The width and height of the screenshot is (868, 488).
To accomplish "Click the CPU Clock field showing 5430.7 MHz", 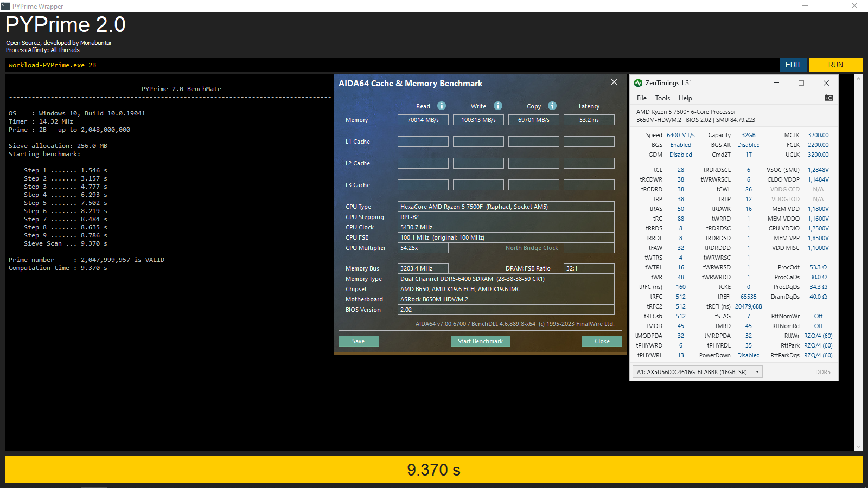I will pos(506,227).
